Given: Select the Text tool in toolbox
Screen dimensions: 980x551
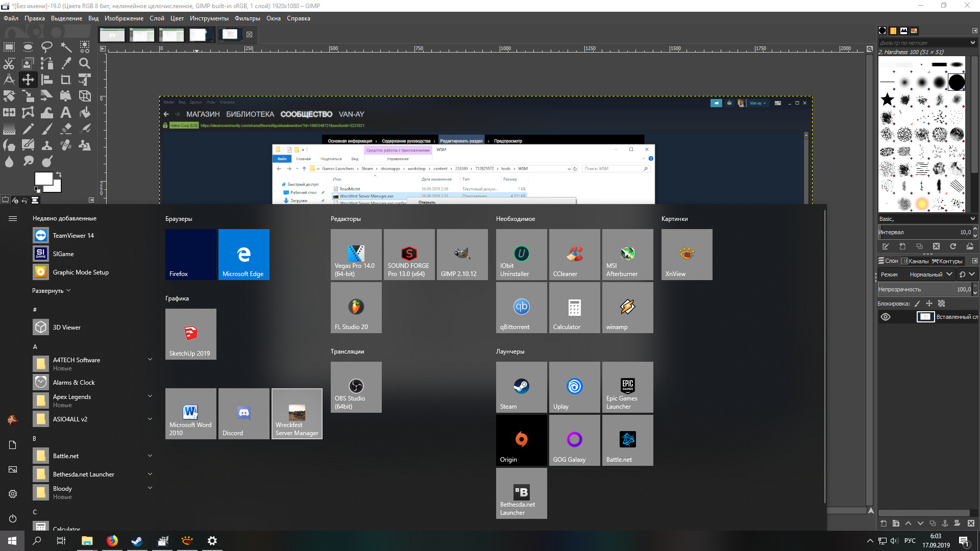Looking at the screenshot, I should click(x=66, y=112).
